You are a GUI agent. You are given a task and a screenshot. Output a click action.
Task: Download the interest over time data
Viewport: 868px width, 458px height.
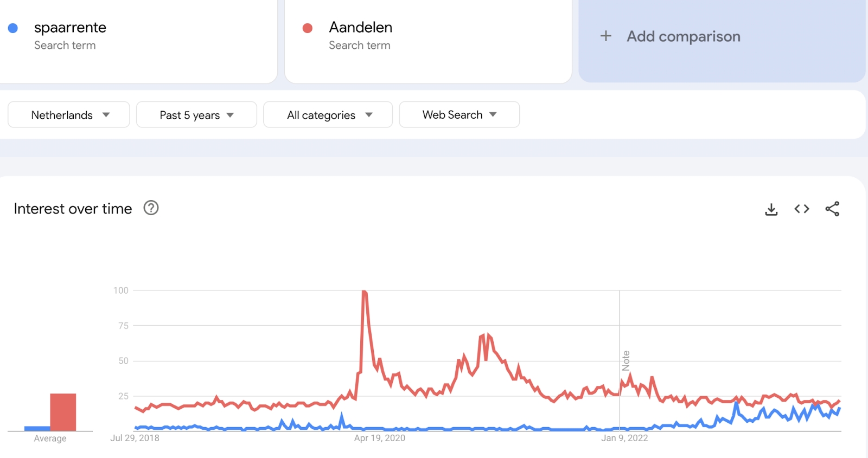click(x=771, y=209)
